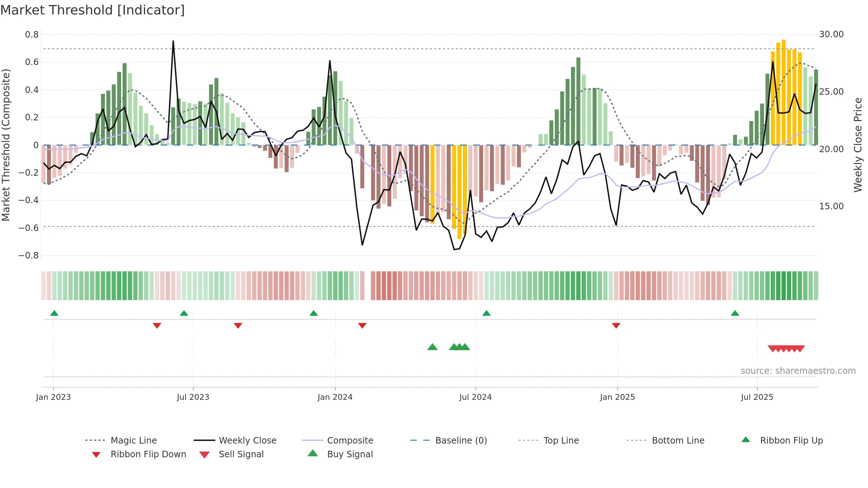Click the Ribbon Flip Up marker before Jan 2024
This screenshot has height=488, width=868.
tap(314, 313)
